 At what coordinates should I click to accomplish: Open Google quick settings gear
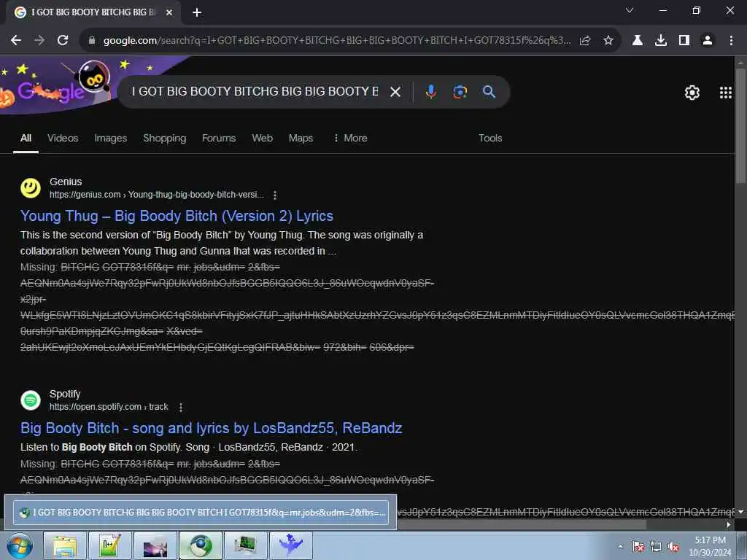(692, 93)
